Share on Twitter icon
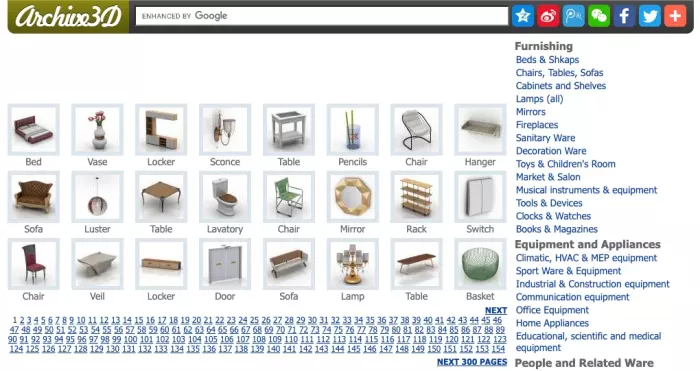Screen dimensions: 700x371 pos(650,16)
